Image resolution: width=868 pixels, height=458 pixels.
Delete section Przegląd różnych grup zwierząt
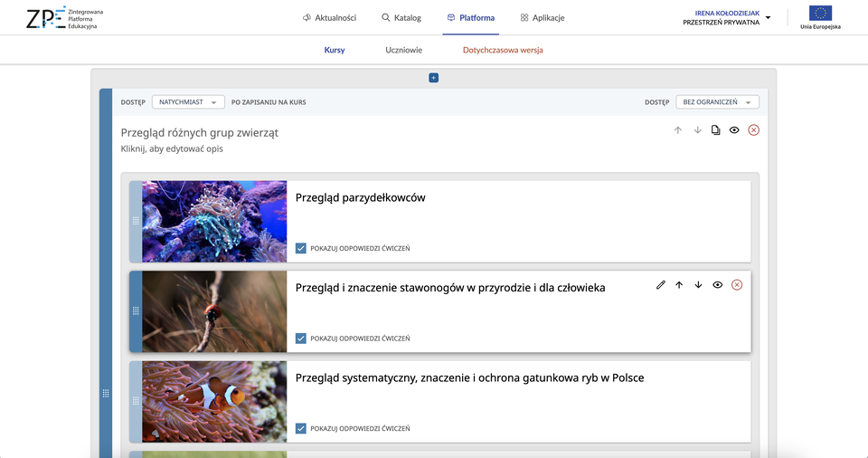pos(754,130)
